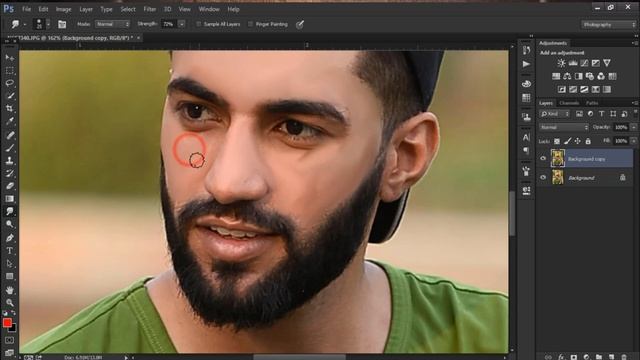Add a Curves adjustment

[584, 63]
